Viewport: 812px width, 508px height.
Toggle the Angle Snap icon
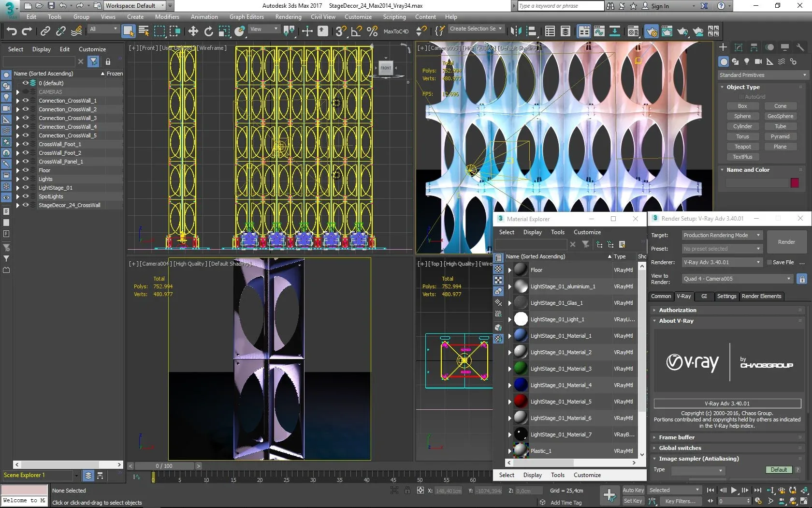tap(357, 31)
